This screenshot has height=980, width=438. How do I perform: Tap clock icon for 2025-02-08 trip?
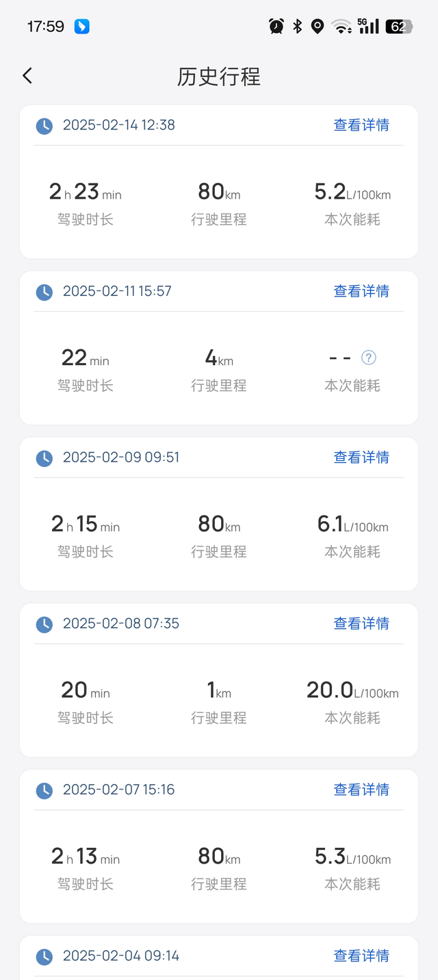tap(44, 624)
